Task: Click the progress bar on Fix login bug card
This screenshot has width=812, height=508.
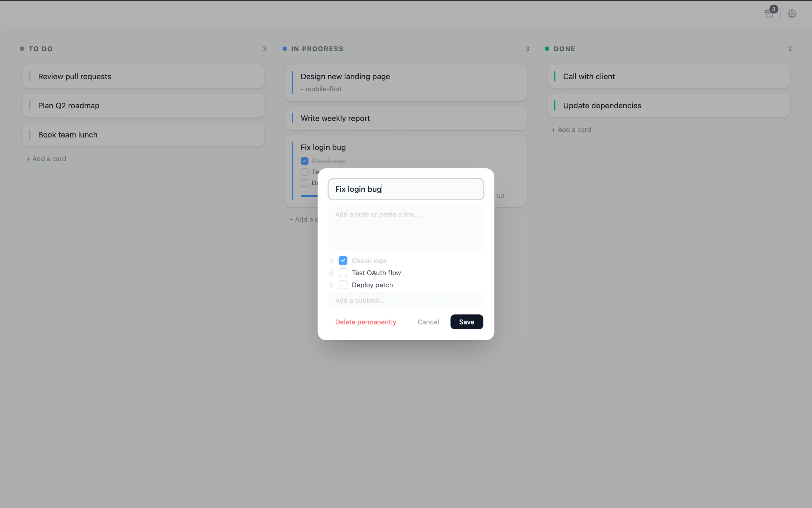Action: click(x=309, y=196)
